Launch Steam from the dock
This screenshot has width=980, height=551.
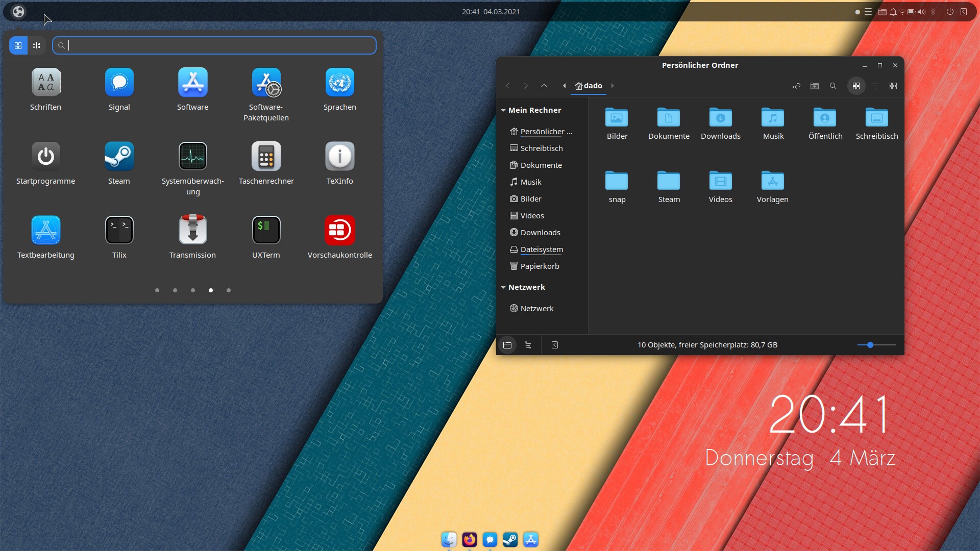[510, 540]
